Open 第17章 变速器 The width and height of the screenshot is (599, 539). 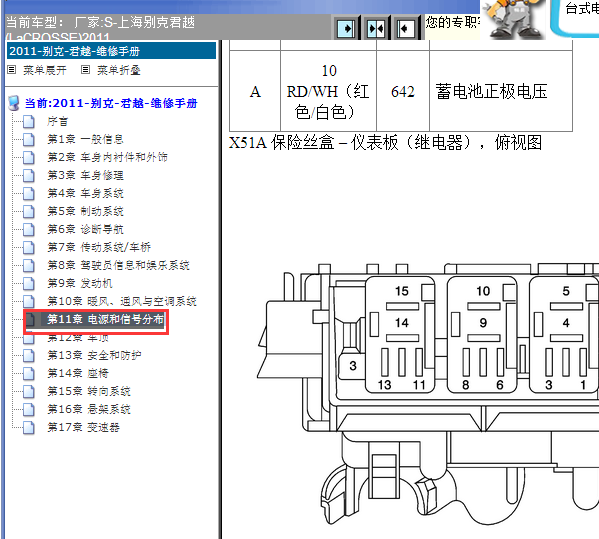pyautogui.click(x=83, y=427)
